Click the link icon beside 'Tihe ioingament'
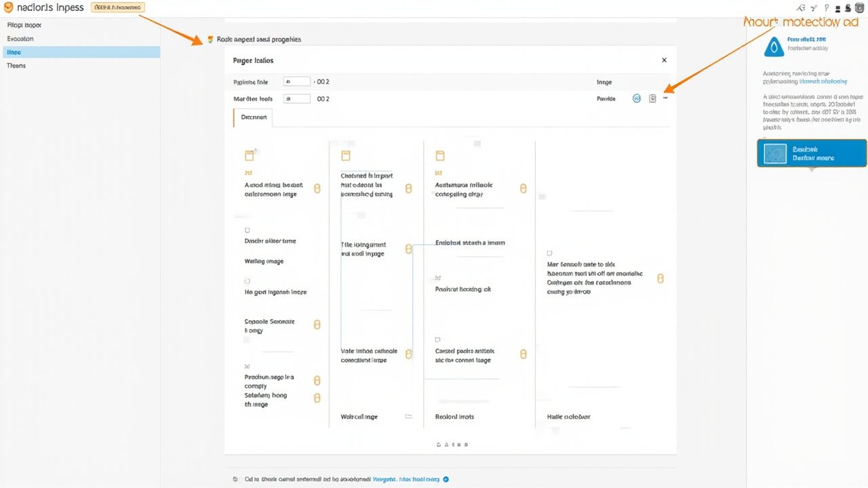 pos(408,249)
